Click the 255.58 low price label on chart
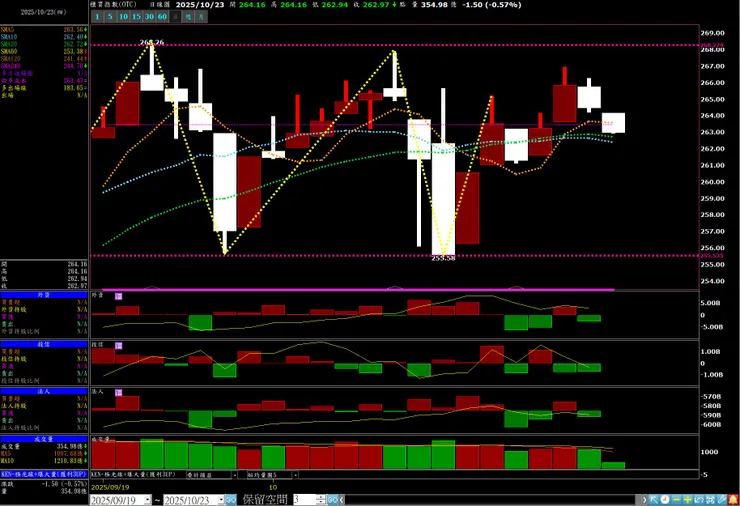This screenshot has width=740, height=506. pyautogui.click(x=443, y=258)
